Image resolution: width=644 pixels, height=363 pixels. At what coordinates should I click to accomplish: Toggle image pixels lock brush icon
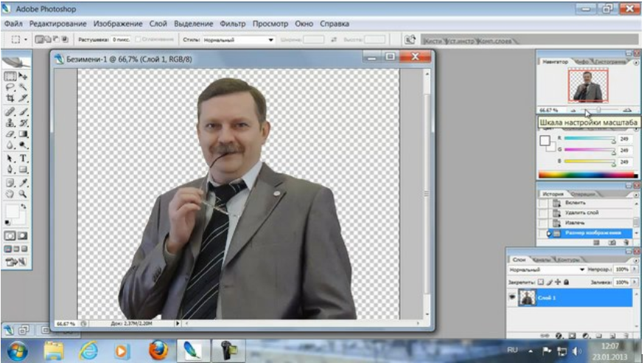[x=549, y=282]
